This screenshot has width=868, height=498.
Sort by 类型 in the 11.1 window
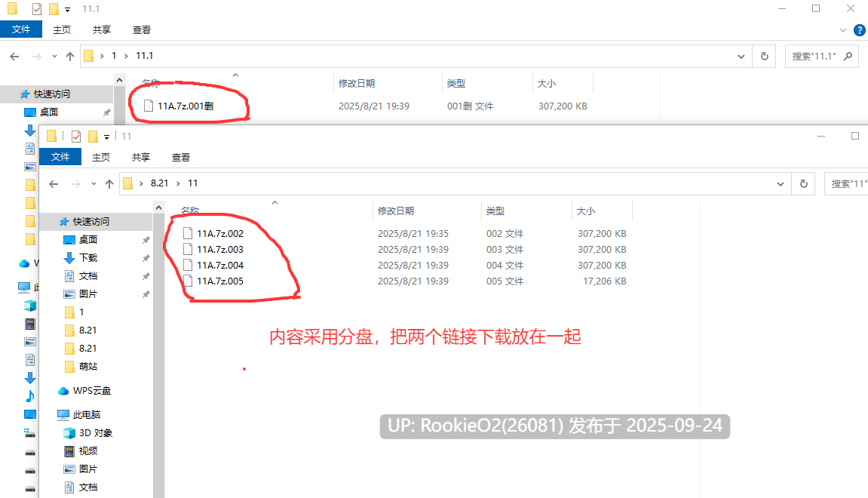[x=456, y=84]
